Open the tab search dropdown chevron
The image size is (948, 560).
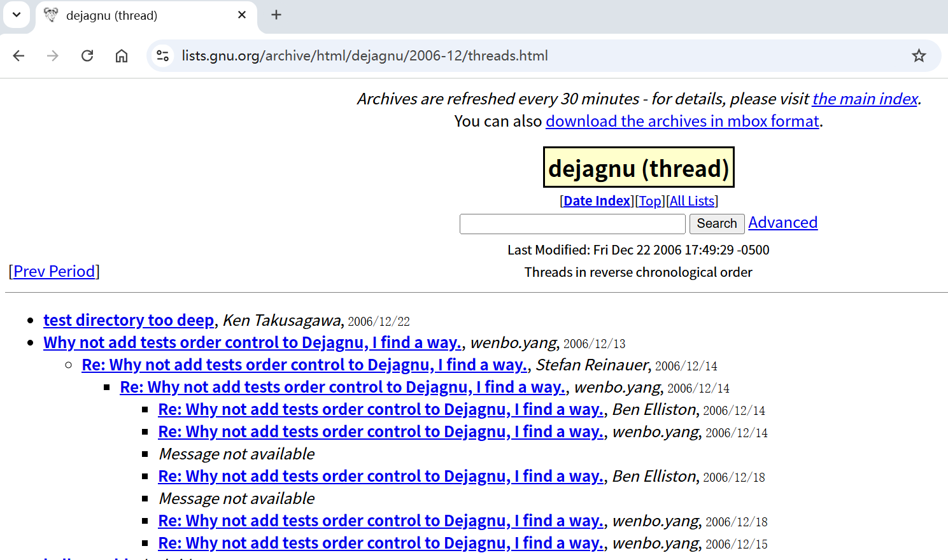pyautogui.click(x=17, y=15)
